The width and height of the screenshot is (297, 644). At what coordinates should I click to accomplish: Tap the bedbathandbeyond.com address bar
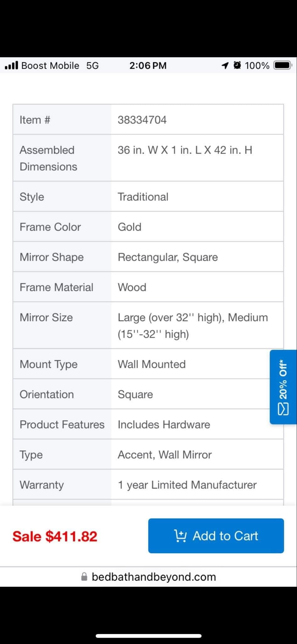tap(148, 577)
